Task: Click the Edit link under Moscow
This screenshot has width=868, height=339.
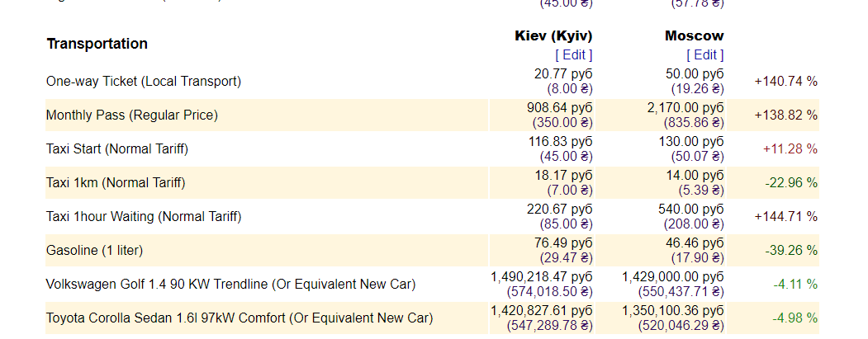Action: (x=704, y=54)
